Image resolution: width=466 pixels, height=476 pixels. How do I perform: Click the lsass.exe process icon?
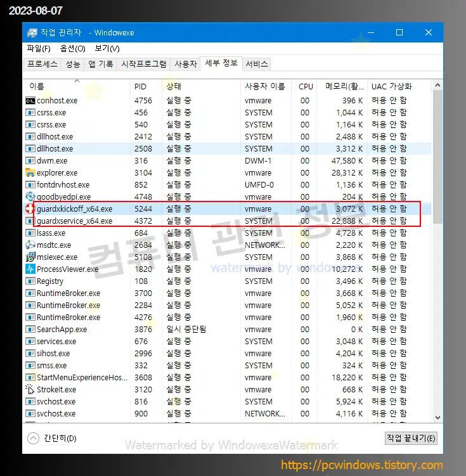click(x=30, y=233)
